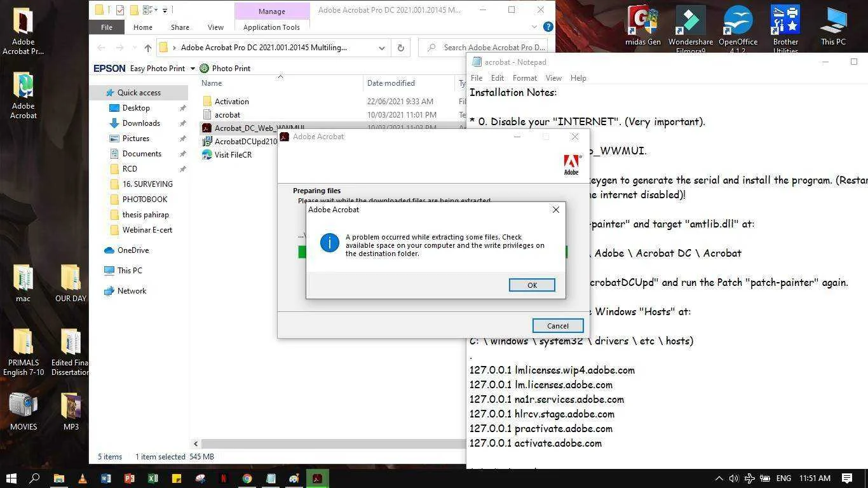The image size is (868, 488).
Task: Open the Action Center notifications
Action: (x=847, y=478)
